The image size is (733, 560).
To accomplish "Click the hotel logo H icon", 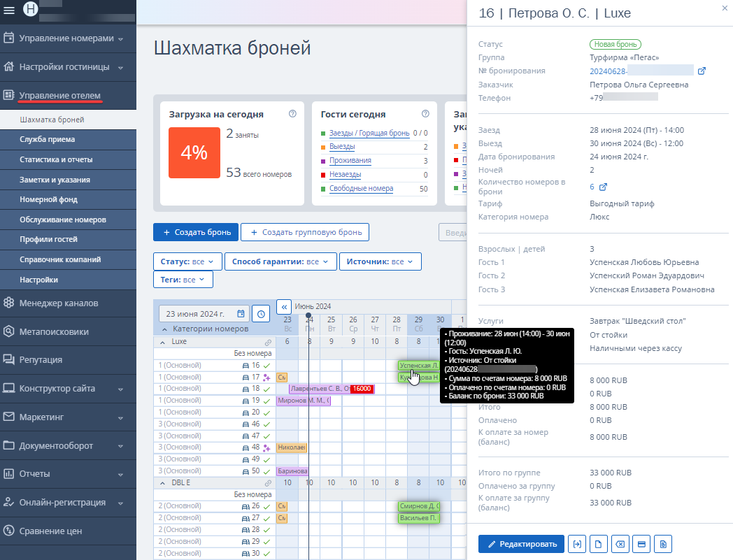I will 30,9.
